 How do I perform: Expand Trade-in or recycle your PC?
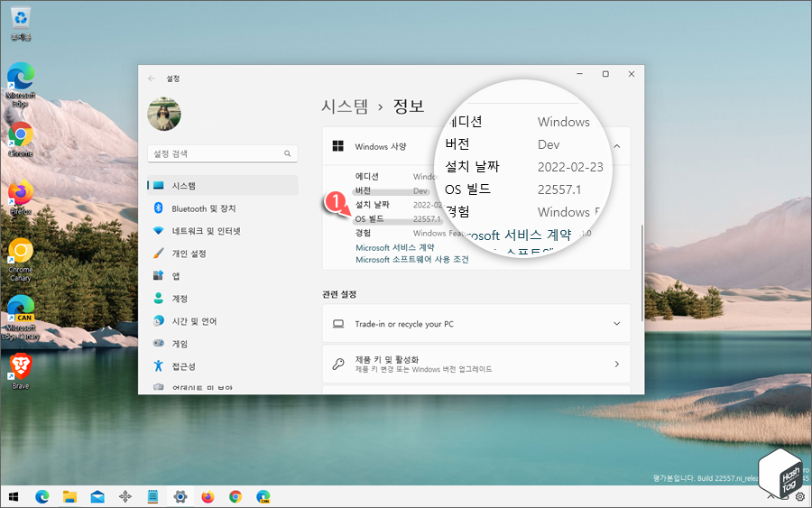pyautogui.click(x=476, y=324)
